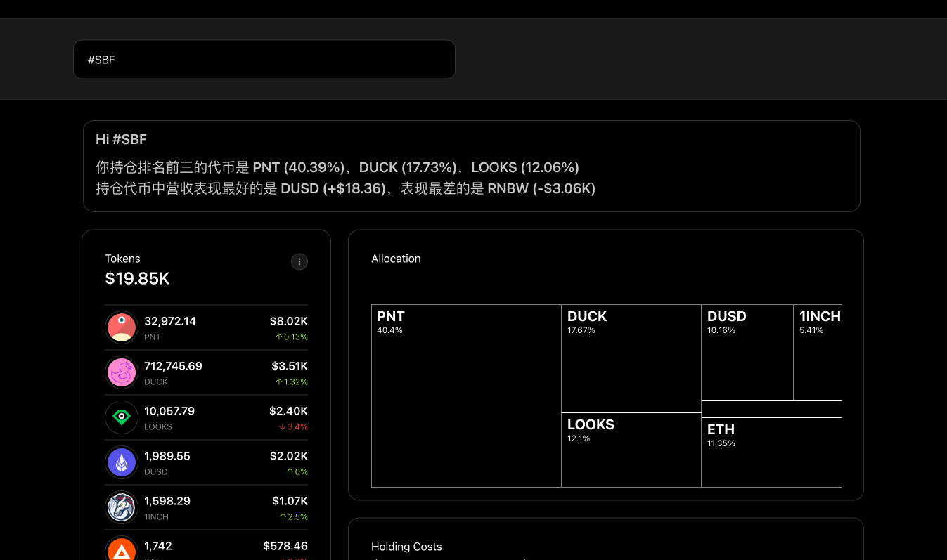Click the 1,742 token balance
This screenshot has width=947, height=560.
(158, 546)
